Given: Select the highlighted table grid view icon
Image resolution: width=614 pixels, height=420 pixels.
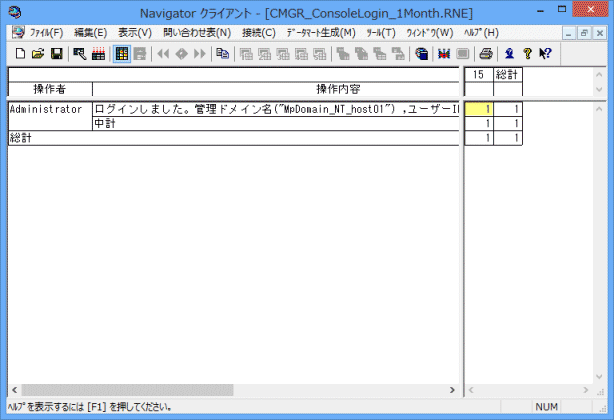Looking at the screenshot, I should coord(122,53).
